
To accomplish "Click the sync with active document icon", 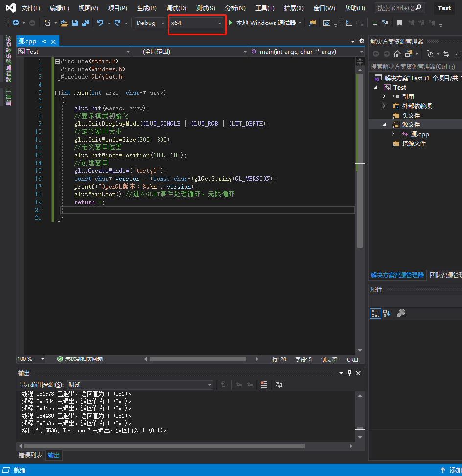I will (446, 54).
